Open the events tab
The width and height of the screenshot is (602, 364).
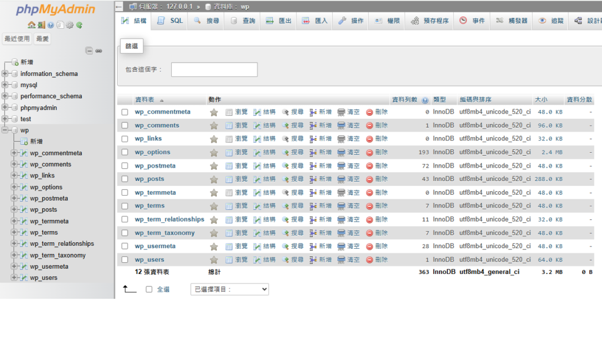(472, 21)
